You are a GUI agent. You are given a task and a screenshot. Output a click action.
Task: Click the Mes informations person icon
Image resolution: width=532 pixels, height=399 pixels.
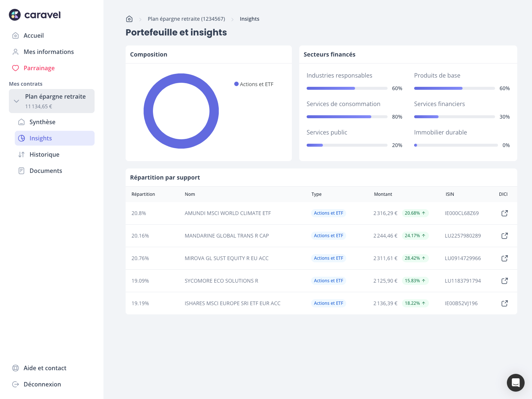coord(16,52)
